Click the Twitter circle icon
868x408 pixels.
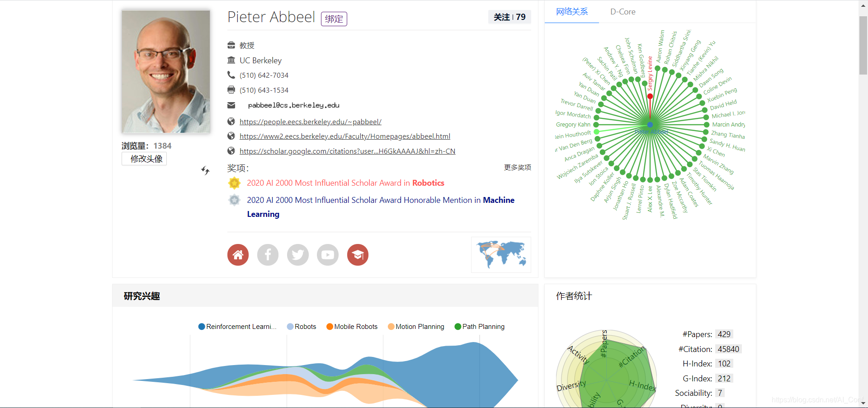tap(298, 255)
